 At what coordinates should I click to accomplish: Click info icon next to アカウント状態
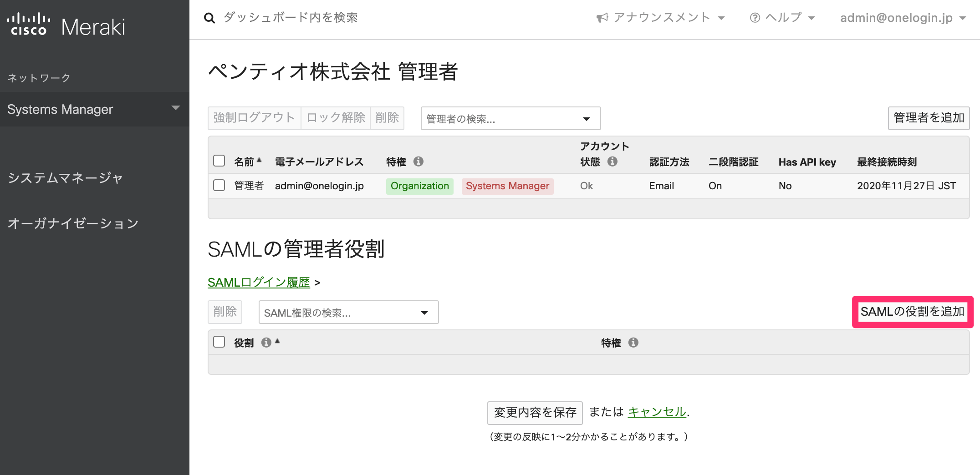612,161
